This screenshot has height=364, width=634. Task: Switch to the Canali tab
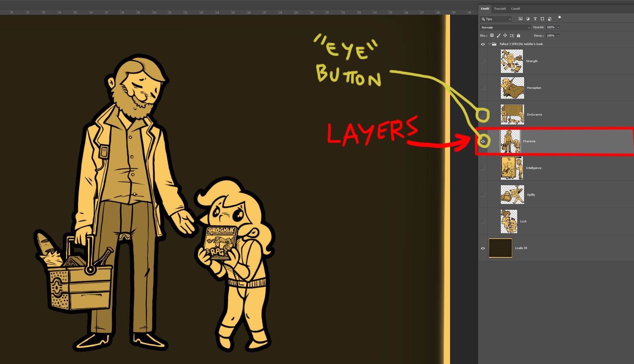point(515,8)
